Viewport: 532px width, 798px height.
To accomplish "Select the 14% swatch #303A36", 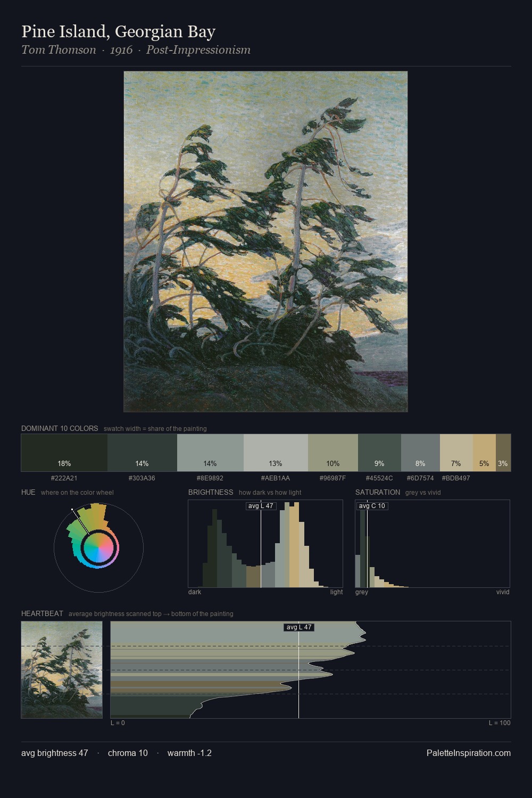I will pos(142,453).
